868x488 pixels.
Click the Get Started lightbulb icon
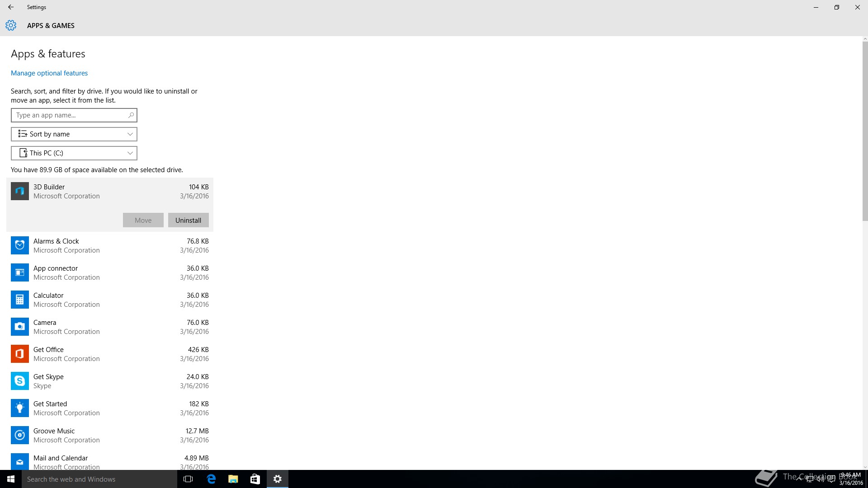point(20,408)
